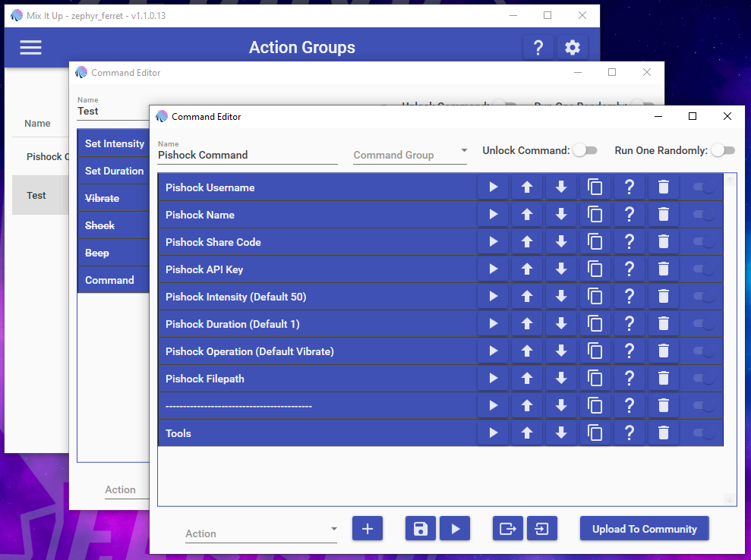Import a command from file
The image size is (751, 560).
coord(541,528)
